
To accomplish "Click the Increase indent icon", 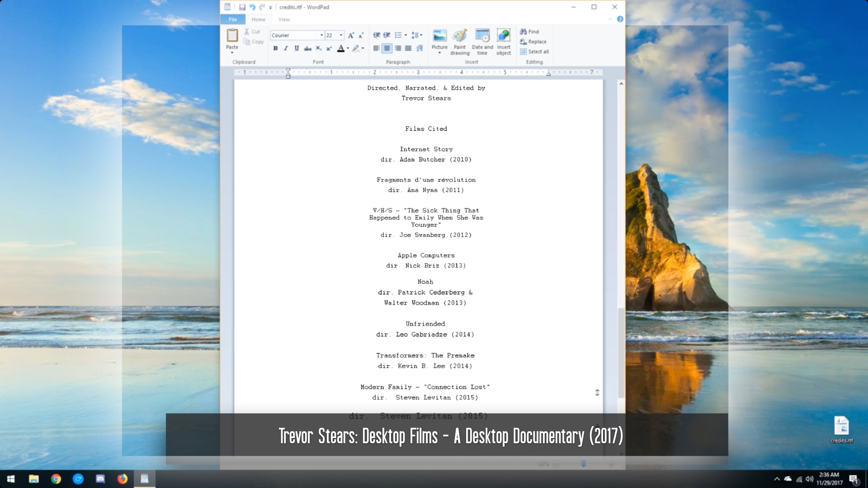I will point(387,35).
